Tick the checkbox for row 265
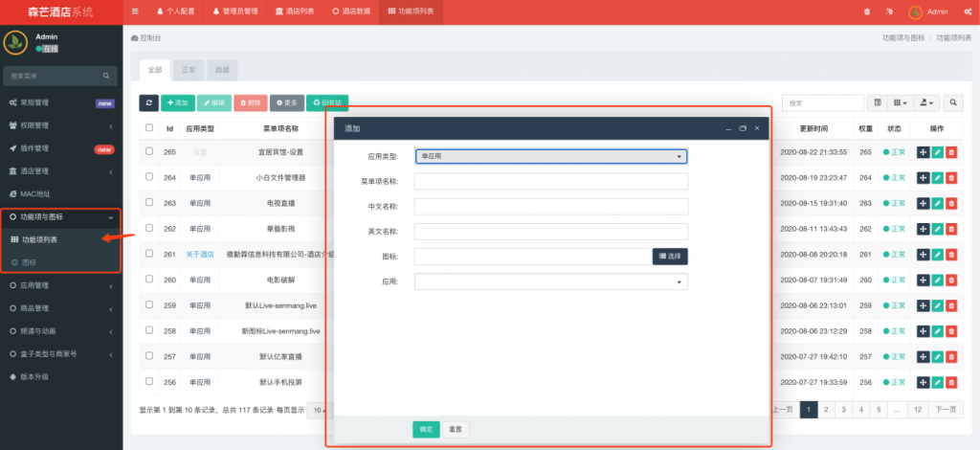Viewport: 980px width, 450px height. pos(149,151)
